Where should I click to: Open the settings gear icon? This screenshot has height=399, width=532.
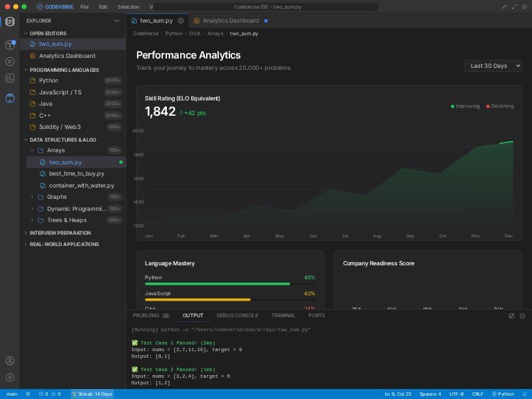click(x=10, y=378)
